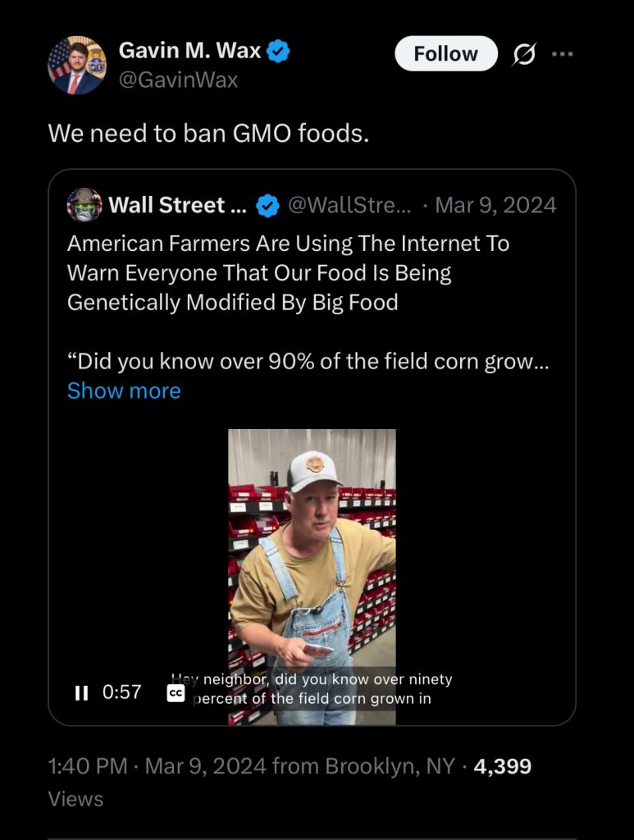View the 4,399 Views count details
634x840 pixels.
pos(502,767)
